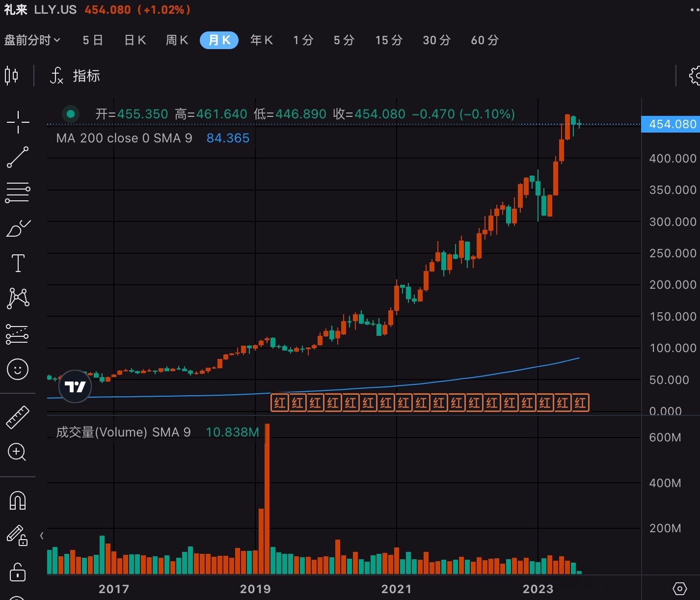The image size is (700, 600).
Task: Click the 指标 indicators label
Action: click(86, 76)
